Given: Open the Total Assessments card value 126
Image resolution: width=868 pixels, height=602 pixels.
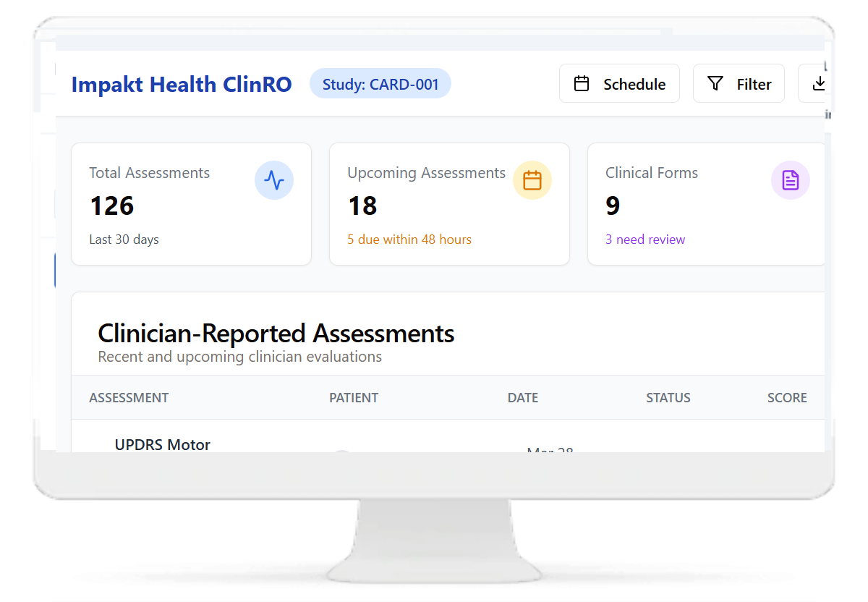Looking at the screenshot, I should [112, 206].
